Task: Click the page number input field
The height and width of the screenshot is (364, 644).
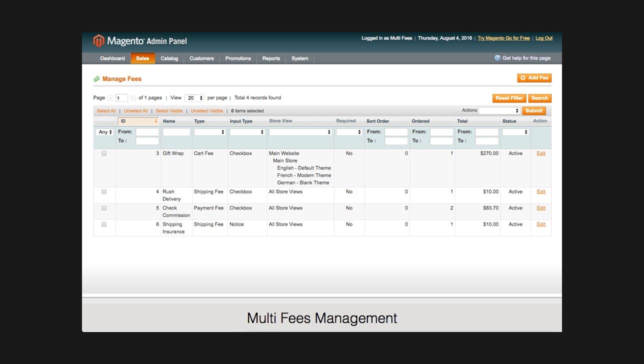Action: click(x=121, y=98)
